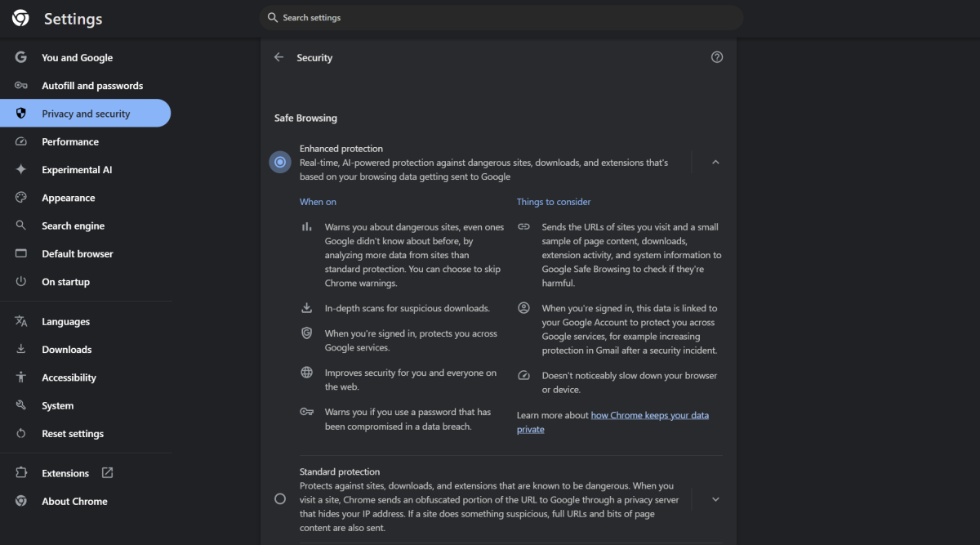Click the Search settings input field

pyautogui.click(x=501, y=17)
